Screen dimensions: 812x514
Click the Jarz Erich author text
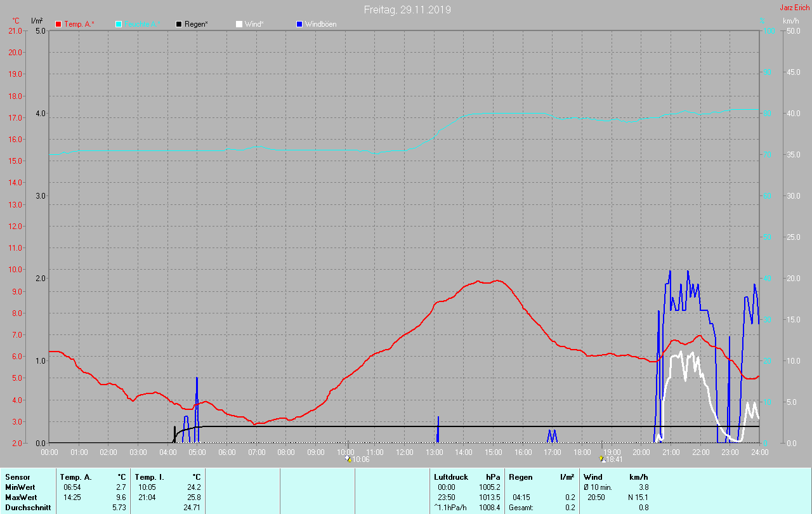(x=794, y=8)
